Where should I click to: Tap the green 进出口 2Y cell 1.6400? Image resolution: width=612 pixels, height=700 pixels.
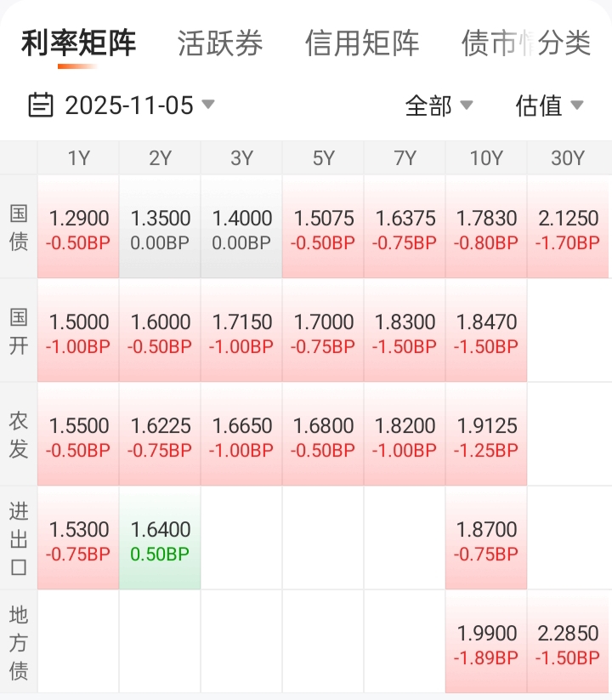160,539
